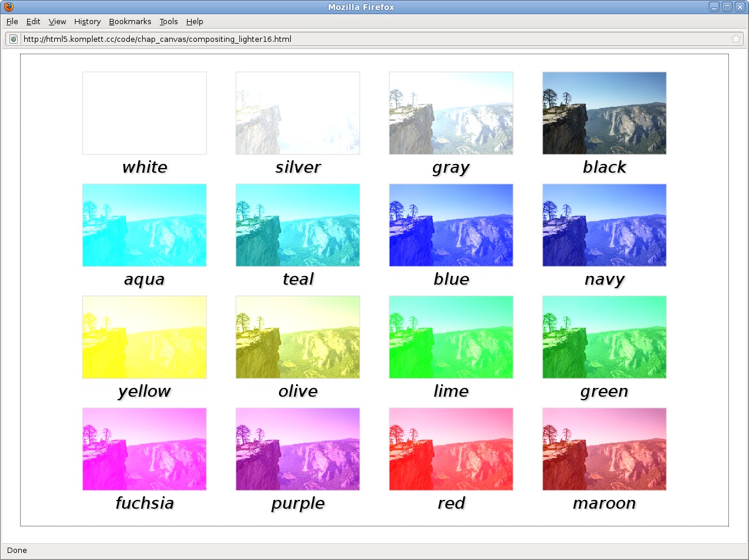The height and width of the screenshot is (560, 749).
Task: Click the bookmark star icon in address bar
Action: 735,39
